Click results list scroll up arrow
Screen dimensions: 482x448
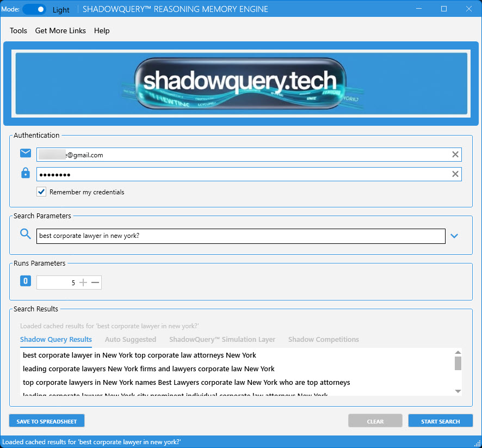pos(458,352)
